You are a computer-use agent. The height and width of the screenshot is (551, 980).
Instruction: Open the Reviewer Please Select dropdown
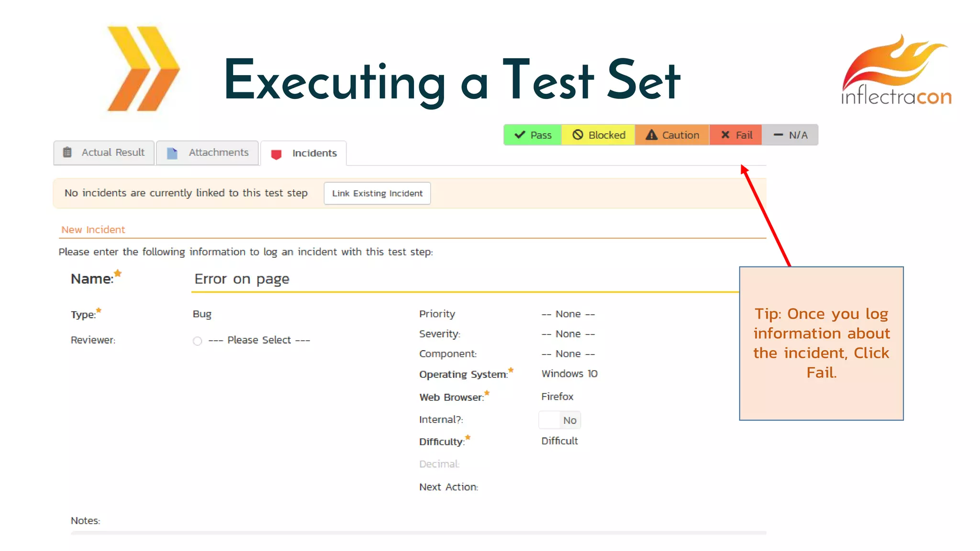259,340
